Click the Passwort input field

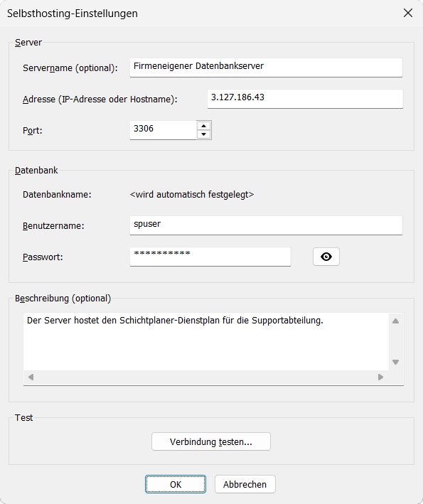tap(210, 257)
